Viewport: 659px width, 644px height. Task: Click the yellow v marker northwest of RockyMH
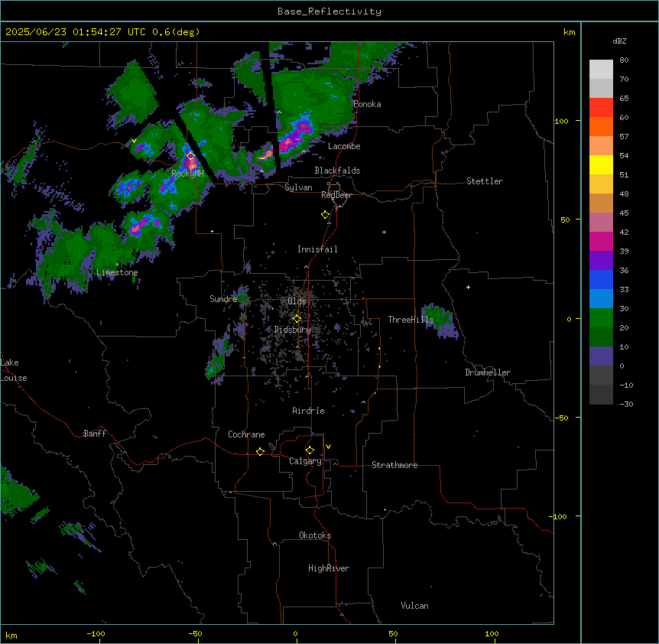(134, 141)
